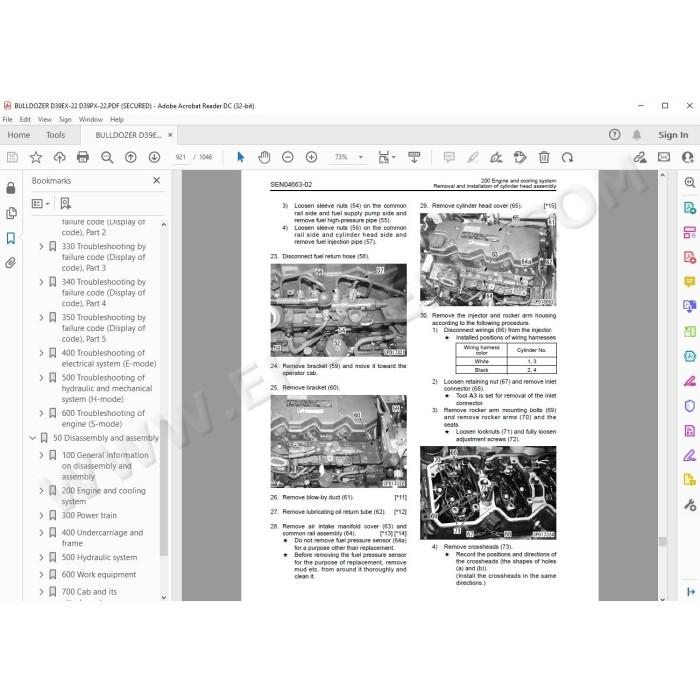Viewport: 700px width, 700px height.
Task: Add a comment note icon
Action: click(x=449, y=157)
